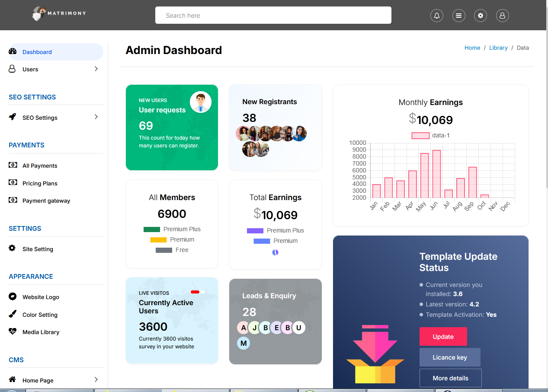Select the Home Page house icon
This screenshot has height=392, width=548.
point(12,380)
